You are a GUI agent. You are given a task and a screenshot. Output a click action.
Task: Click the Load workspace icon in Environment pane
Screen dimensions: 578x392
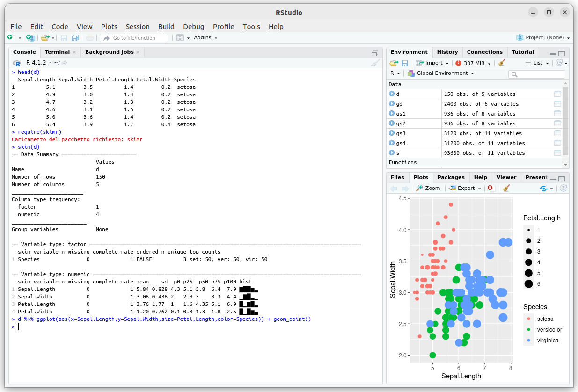[394, 63]
